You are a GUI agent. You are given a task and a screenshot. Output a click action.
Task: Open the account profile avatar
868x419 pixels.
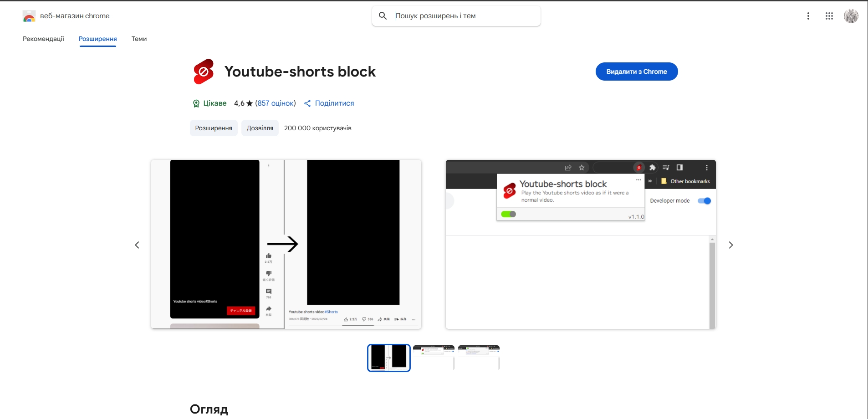click(851, 16)
